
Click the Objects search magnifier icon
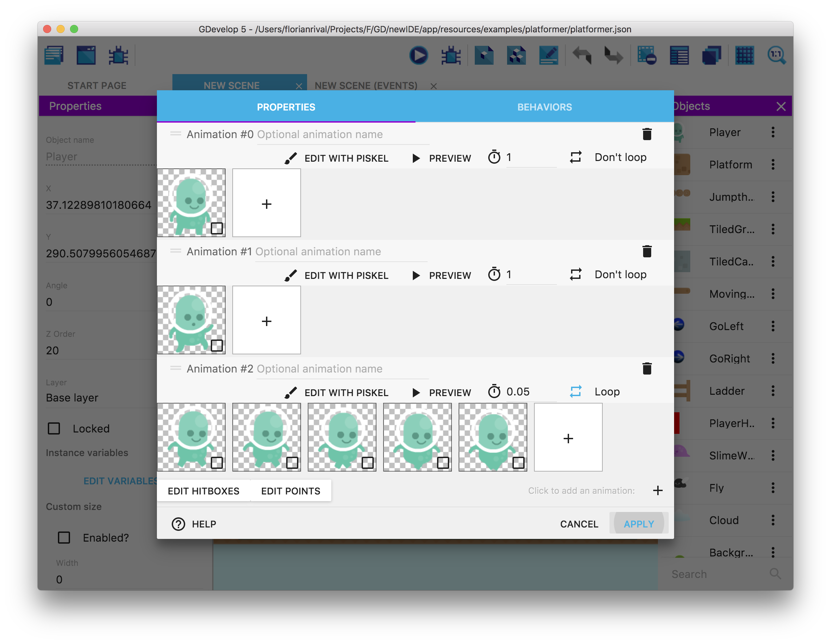pyautogui.click(x=775, y=574)
